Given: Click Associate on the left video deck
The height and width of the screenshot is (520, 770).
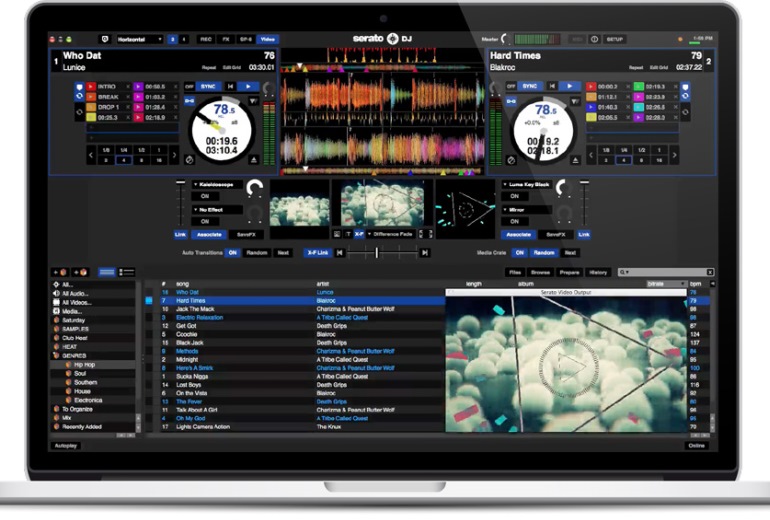Looking at the screenshot, I should [209, 235].
